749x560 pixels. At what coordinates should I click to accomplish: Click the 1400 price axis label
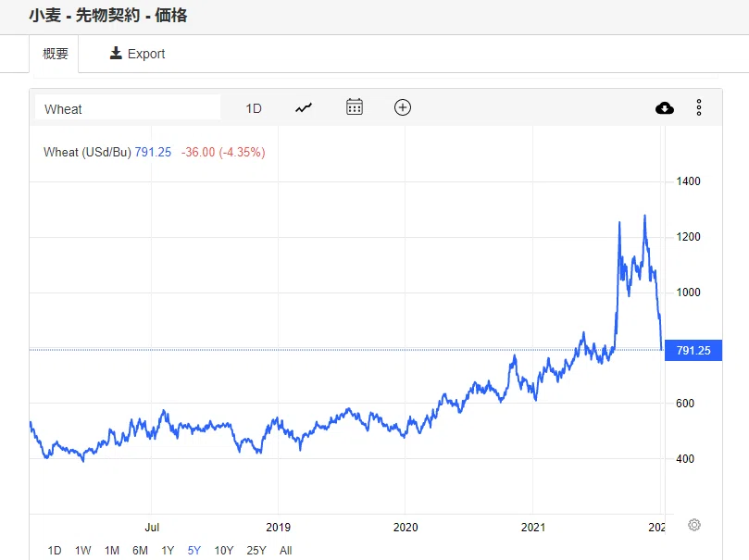688,181
